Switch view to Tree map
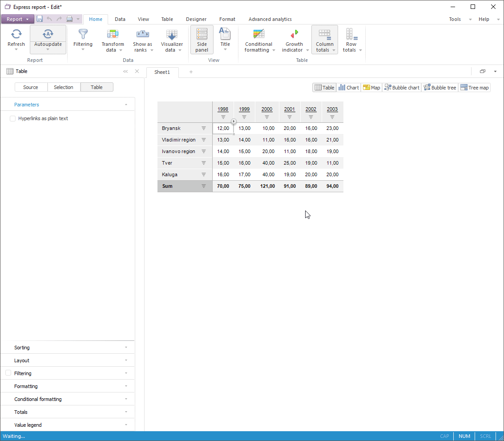Viewport: 504px width, 441px height. point(474,88)
